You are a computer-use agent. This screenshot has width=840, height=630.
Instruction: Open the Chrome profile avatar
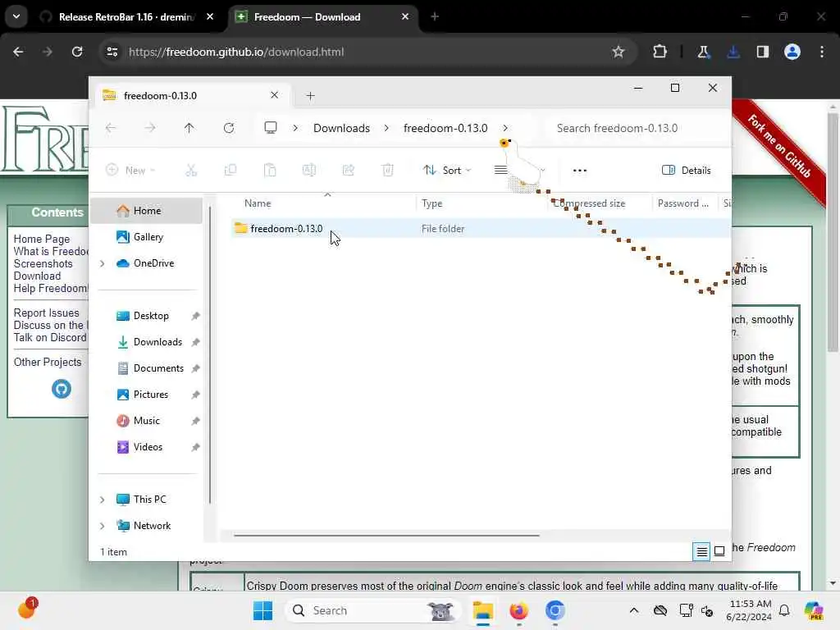pyautogui.click(x=792, y=52)
